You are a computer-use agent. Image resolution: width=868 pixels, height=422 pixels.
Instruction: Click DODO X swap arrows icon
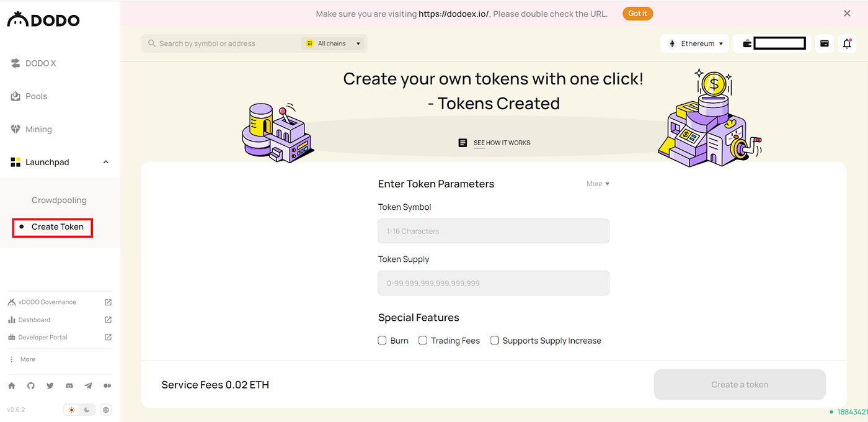coord(16,63)
